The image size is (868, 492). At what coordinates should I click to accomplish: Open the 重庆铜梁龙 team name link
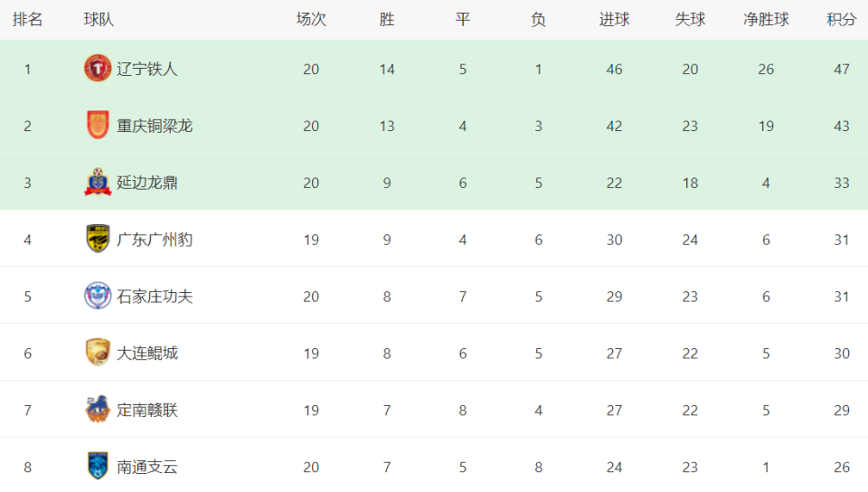155,126
